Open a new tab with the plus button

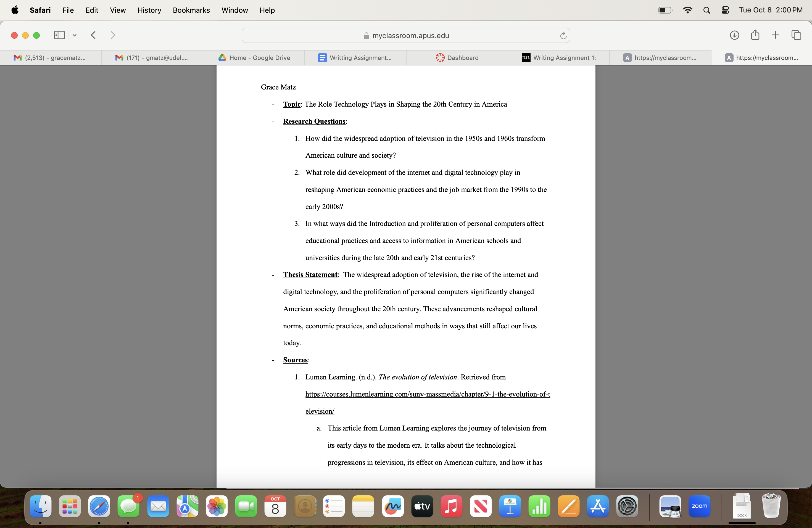tap(775, 35)
